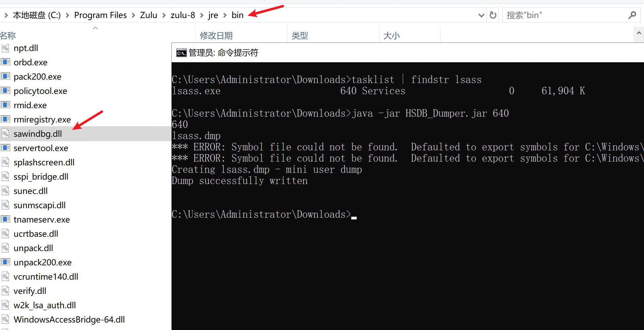Click the w2k_lsa_auth.dll file icon

pyautogui.click(x=5, y=305)
